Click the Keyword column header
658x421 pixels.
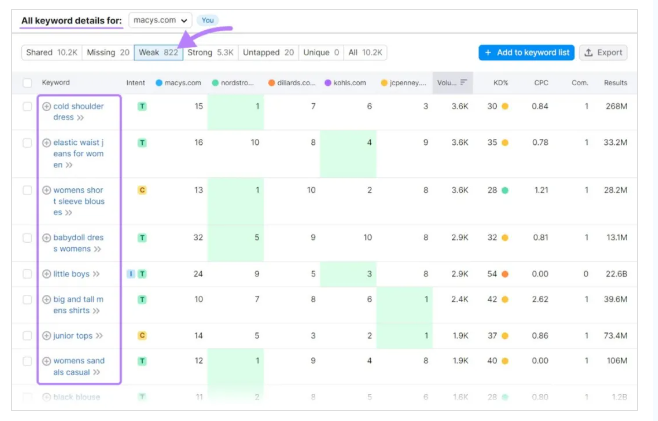56,83
